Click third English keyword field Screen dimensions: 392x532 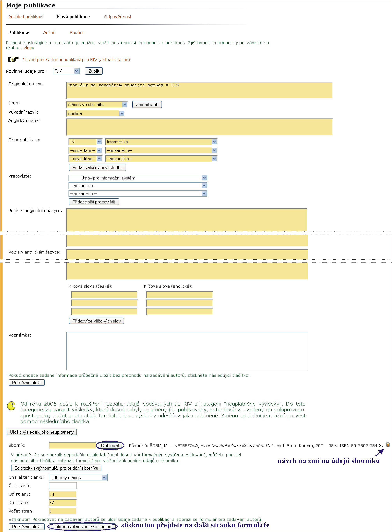point(179,311)
